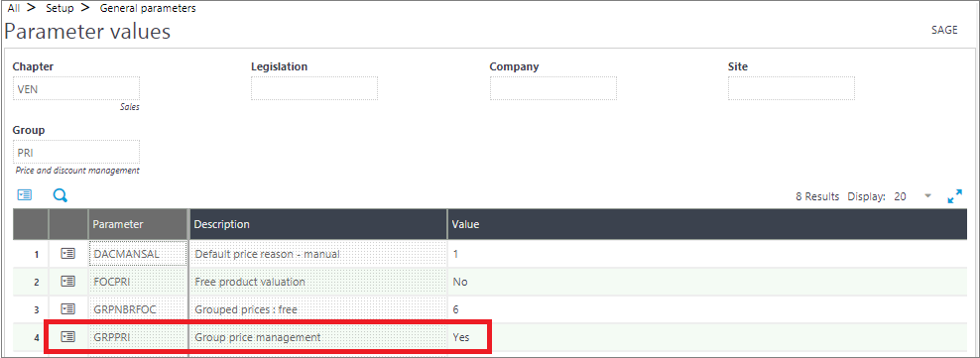980x358 pixels.
Task: Open General parameters breadcrumb link
Action: [148, 9]
